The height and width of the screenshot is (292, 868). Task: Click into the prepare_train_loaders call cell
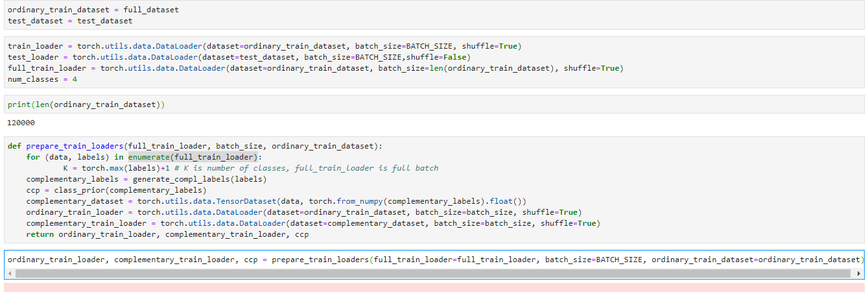pos(389,260)
